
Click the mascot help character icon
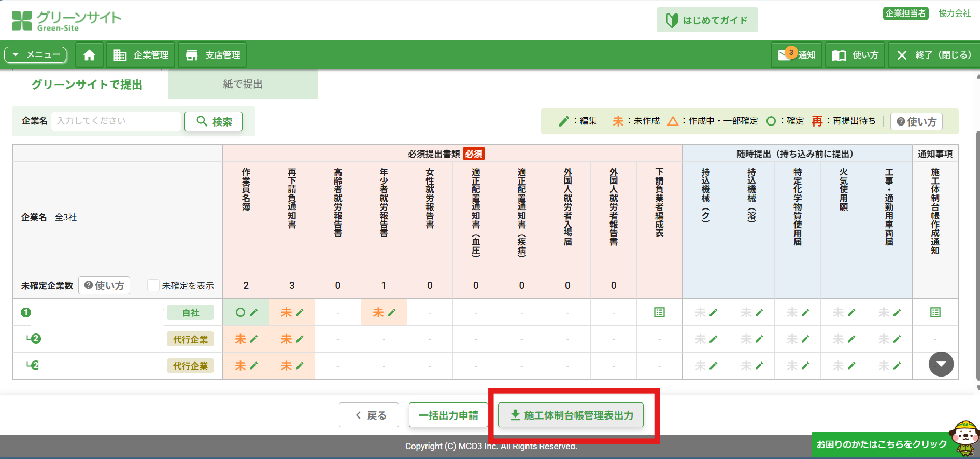tap(964, 438)
